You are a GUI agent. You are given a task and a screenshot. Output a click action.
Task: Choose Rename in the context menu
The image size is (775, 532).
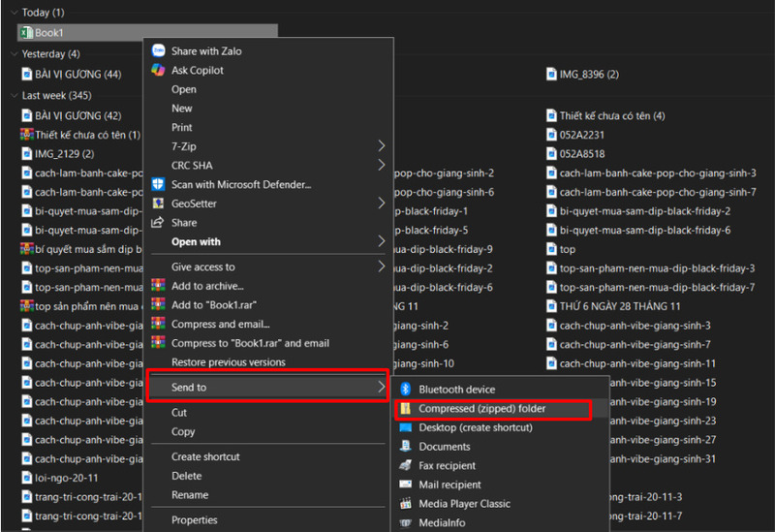click(x=189, y=495)
